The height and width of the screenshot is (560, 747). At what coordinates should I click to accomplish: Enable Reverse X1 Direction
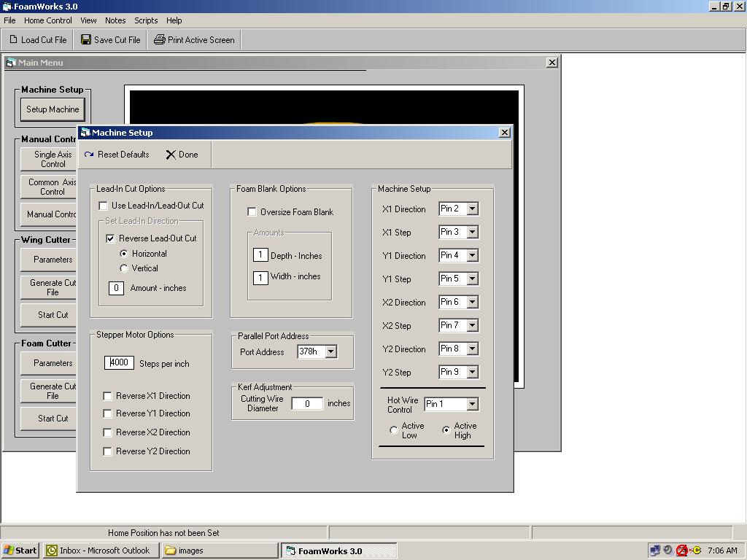[x=107, y=396]
